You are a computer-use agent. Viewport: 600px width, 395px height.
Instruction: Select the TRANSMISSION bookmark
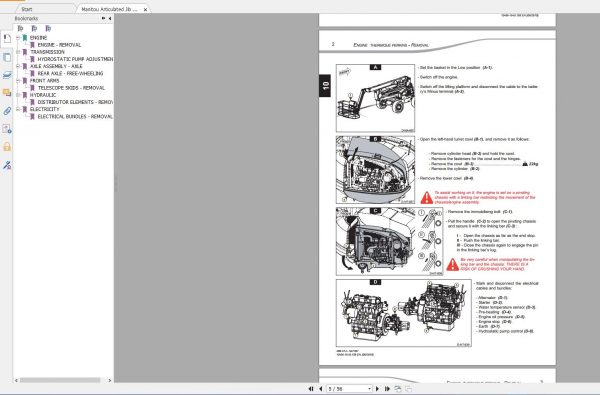47,52
